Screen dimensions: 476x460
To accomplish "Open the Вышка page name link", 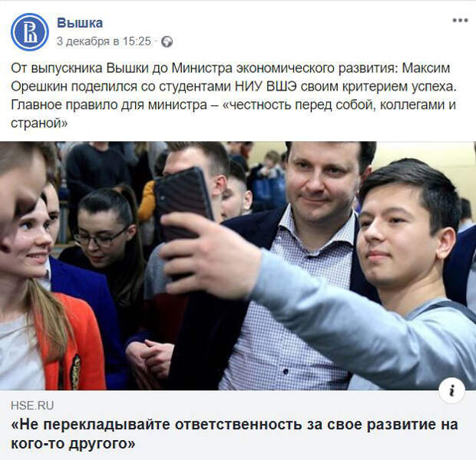I will click(x=80, y=23).
